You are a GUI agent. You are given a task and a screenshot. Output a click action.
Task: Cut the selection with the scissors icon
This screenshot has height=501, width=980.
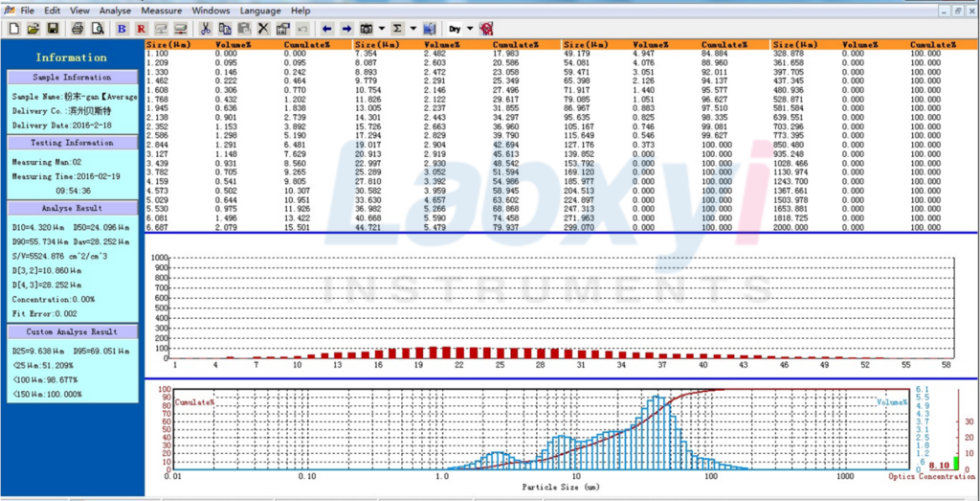[205, 29]
